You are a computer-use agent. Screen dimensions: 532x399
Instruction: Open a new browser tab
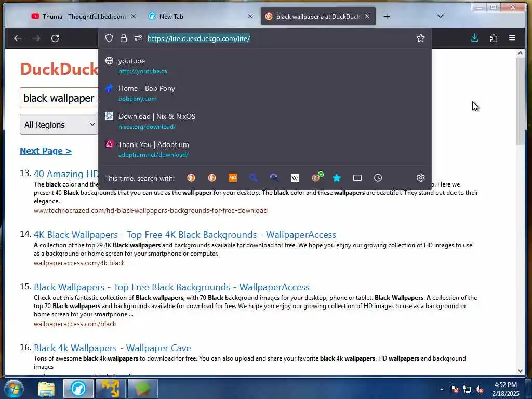click(x=387, y=16)
